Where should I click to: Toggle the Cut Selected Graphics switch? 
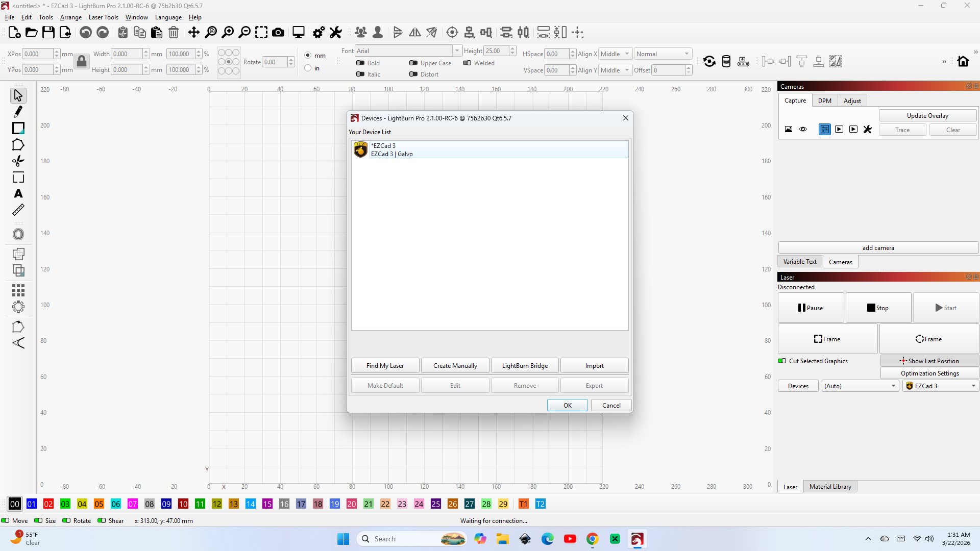(782, 361)
